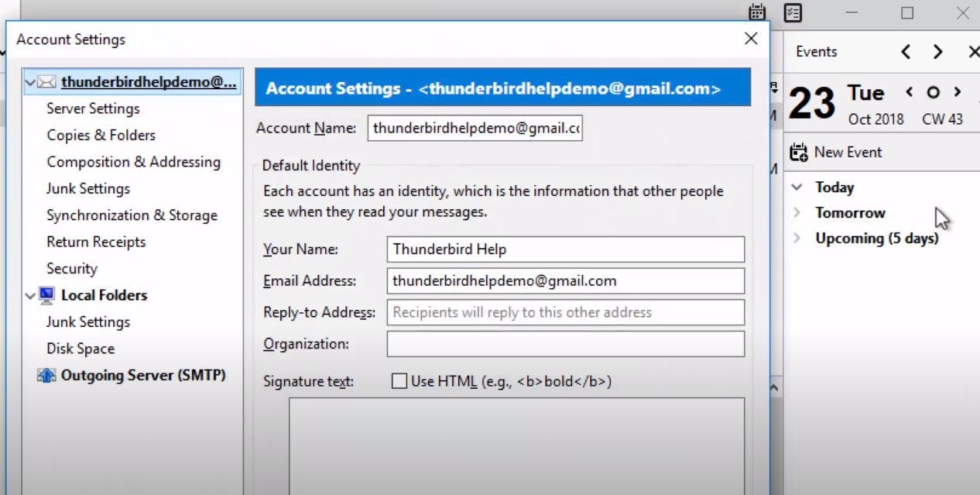Maximize the Thunderbird main window
The image size is (980, 495).
[907, 13]
